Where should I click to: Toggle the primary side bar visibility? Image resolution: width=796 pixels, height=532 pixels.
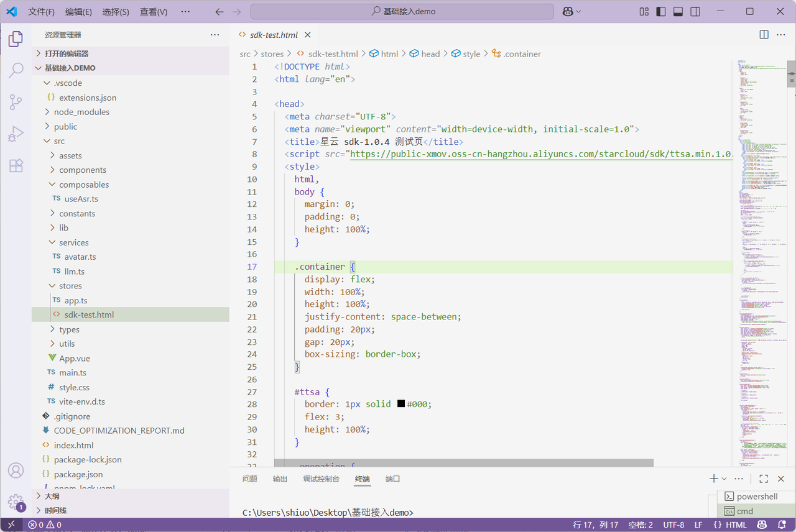[661, 12]
